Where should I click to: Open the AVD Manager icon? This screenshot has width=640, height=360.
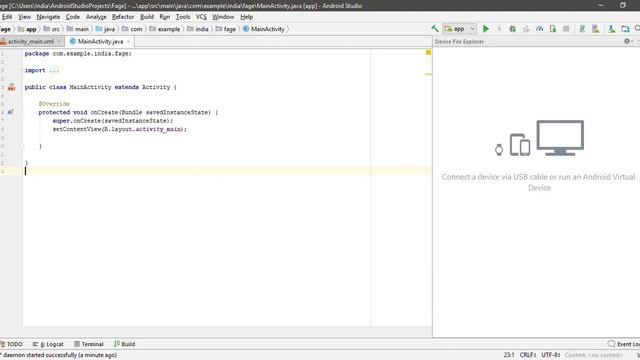tap(596, 29)
